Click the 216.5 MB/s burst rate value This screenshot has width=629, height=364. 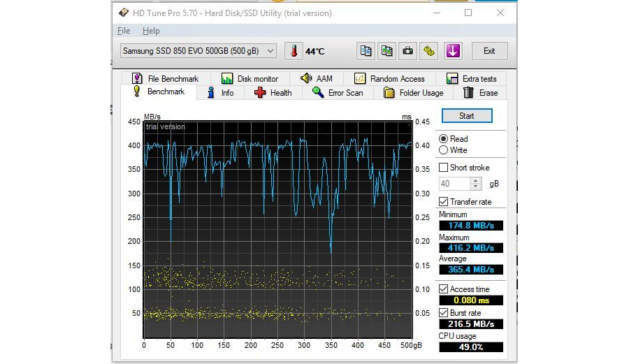pos(471,324)
